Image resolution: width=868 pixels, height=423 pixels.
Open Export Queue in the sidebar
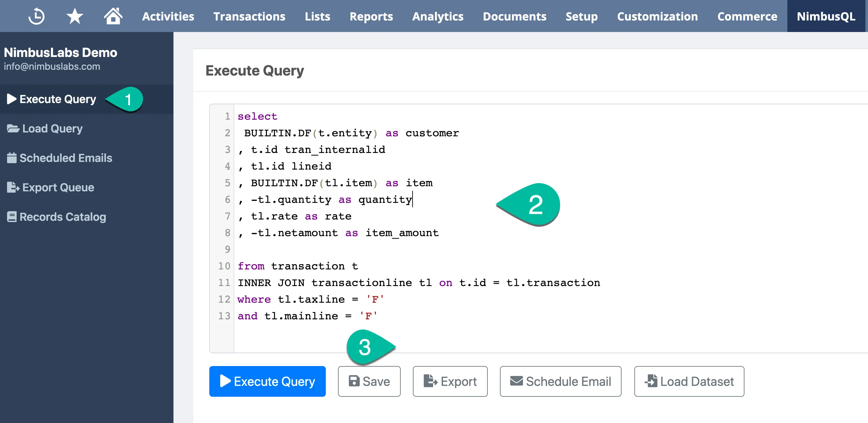(87, 187)
